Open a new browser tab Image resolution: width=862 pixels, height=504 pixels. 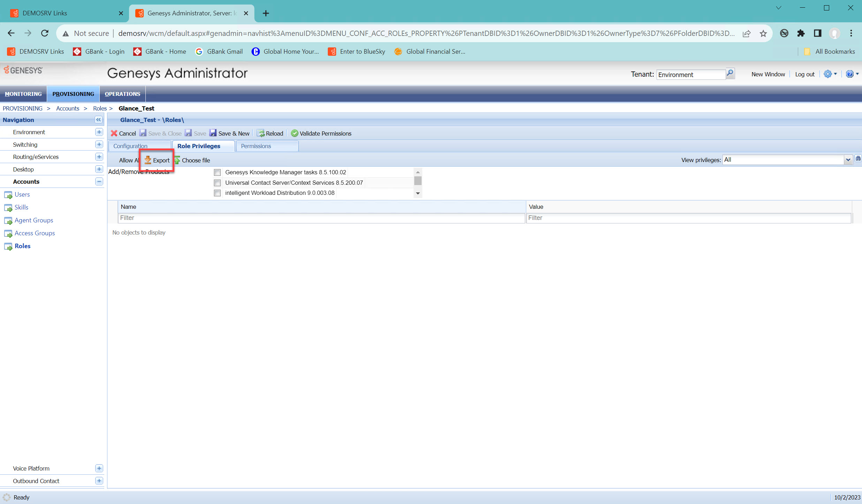point(266,13)
